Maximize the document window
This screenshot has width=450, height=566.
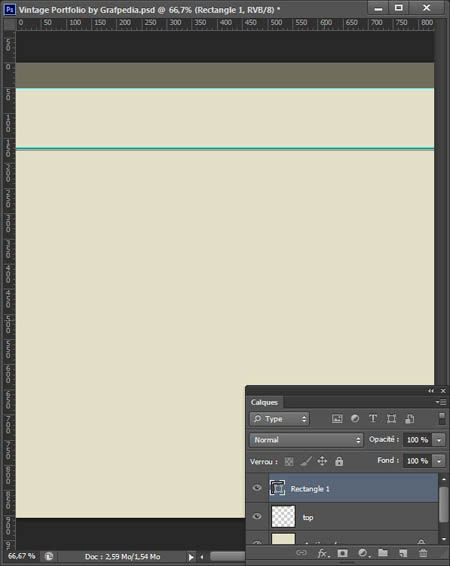click(399, 8)
